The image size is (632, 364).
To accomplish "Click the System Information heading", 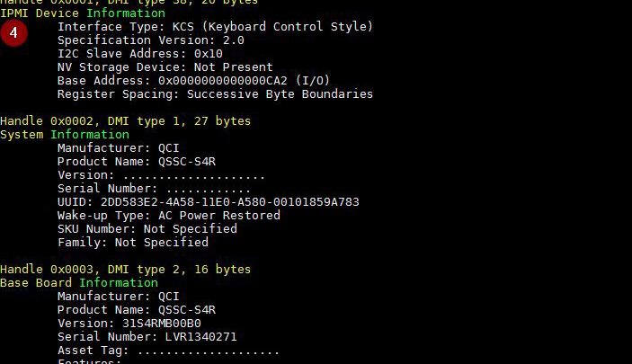I will pos(65,135).
